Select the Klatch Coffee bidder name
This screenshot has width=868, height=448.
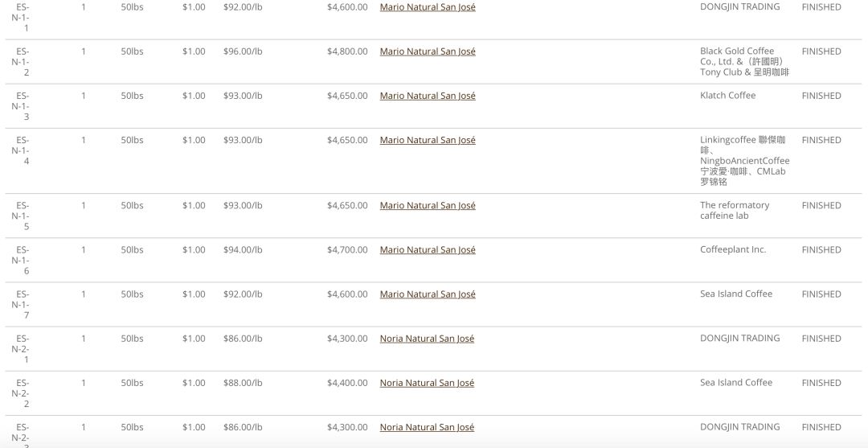(x=727, y=95)
